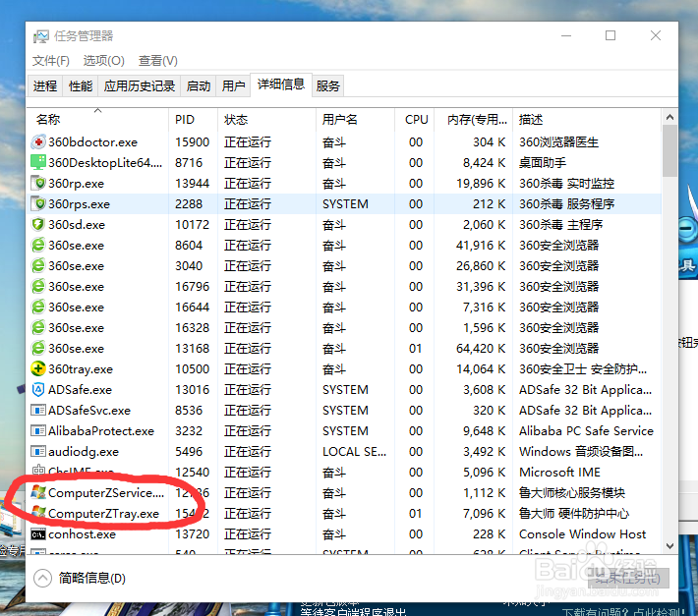Click the 360DesktopLite64 process icon

coord(38,163)
